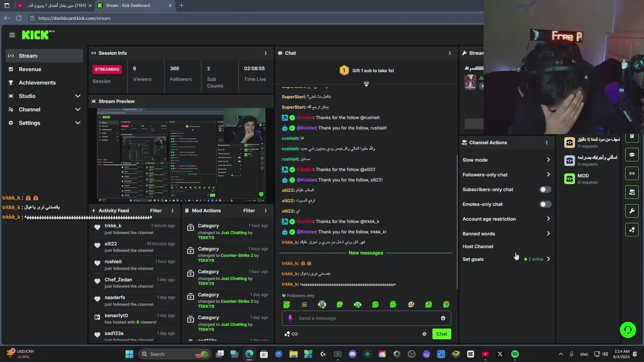Open Spotify from the taskbar
The height and width of the screenshot is (362, 644).
(x=515, y=354)
